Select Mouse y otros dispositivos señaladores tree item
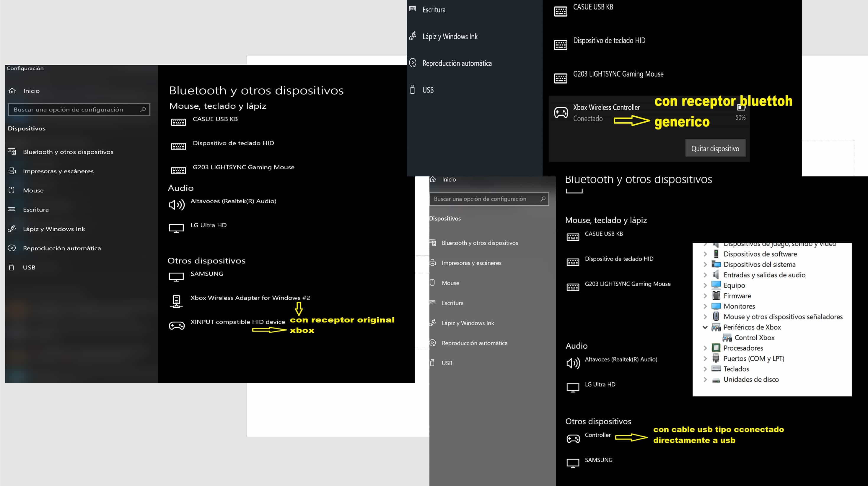Viewport: 868px width, 486px height. [783, 317]
